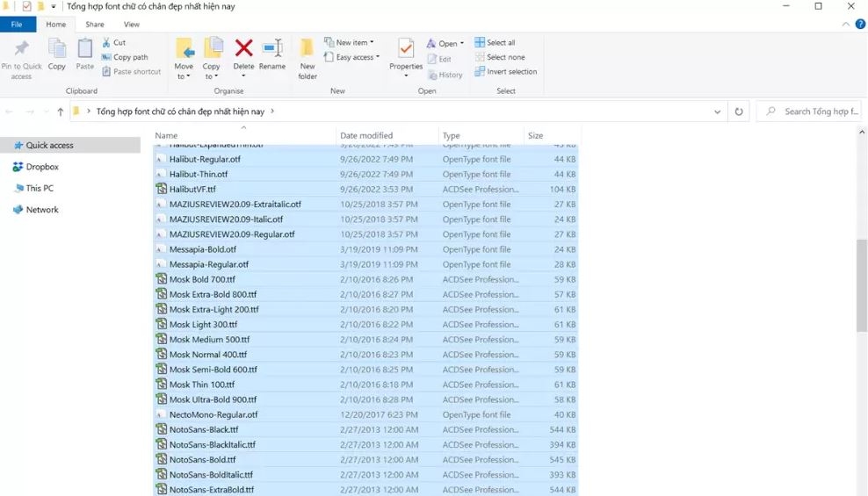Click the vertical scrollbar thumb

point(861,285)
